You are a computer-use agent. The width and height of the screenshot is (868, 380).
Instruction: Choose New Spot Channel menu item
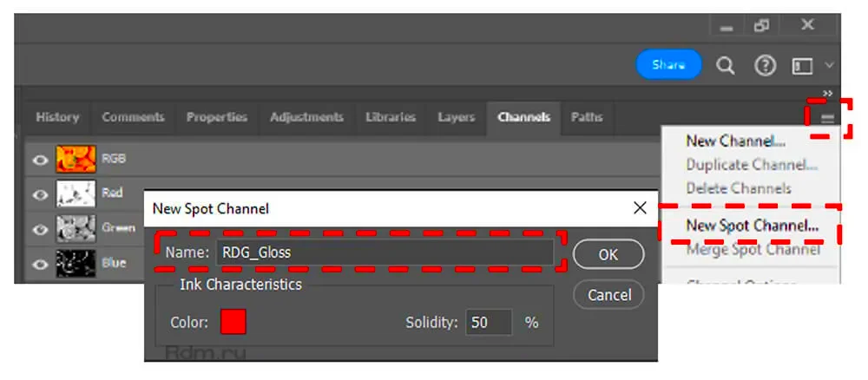[x=752, y=226]
